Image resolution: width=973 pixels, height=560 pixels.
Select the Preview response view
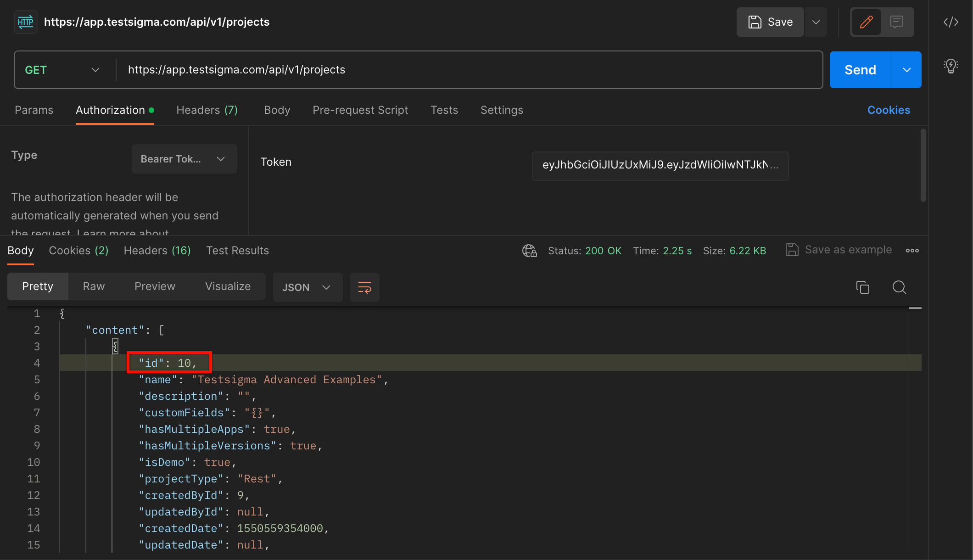pos(155,286)
